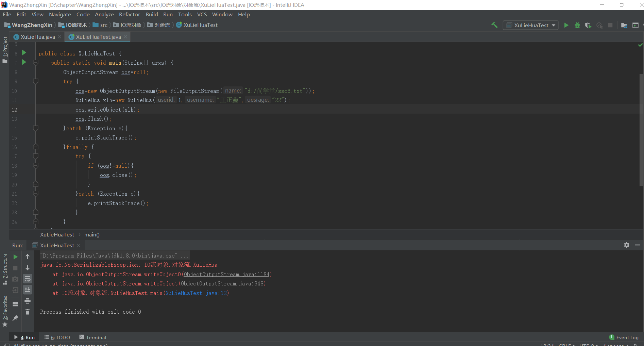Screen dimensions: 644x346
Task: Place cursor on oos.writeObject(xlh) line
Action: point(107,110)
